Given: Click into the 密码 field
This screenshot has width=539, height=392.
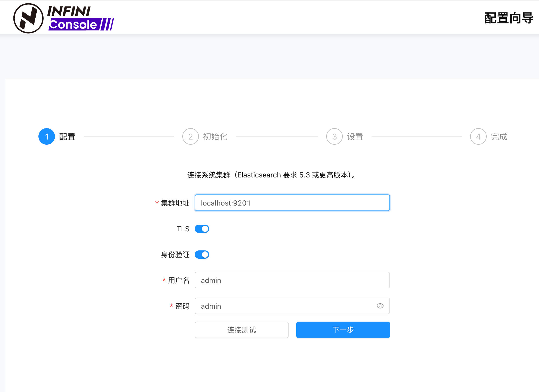Looking at the screenshot, I should pyautogui.click(x=284, y=306).
